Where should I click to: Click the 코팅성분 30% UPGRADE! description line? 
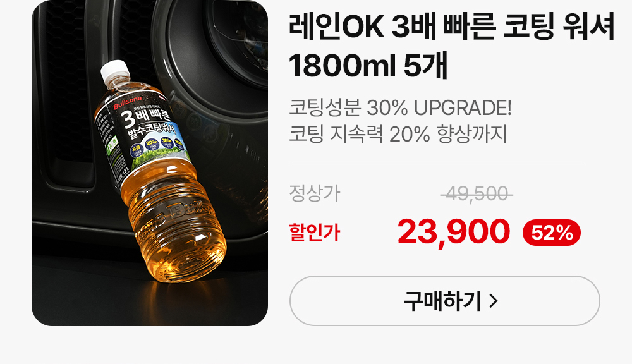[x=400, y=107]
